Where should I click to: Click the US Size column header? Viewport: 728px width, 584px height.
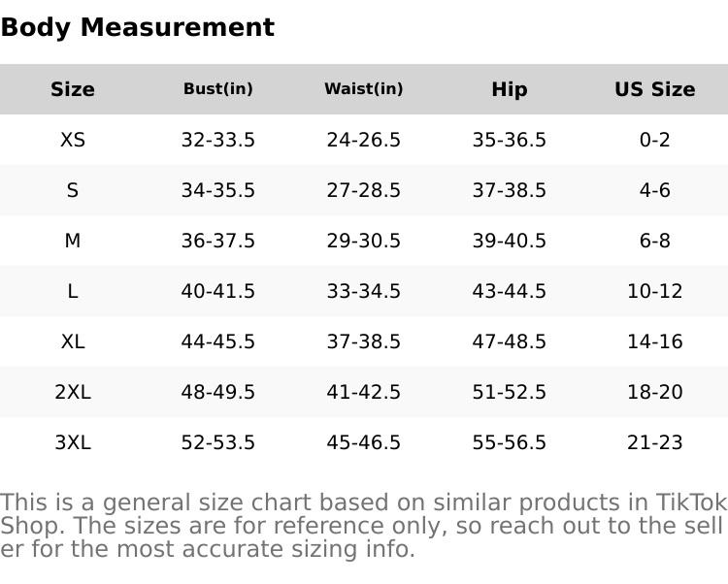[x=655, y=89]
